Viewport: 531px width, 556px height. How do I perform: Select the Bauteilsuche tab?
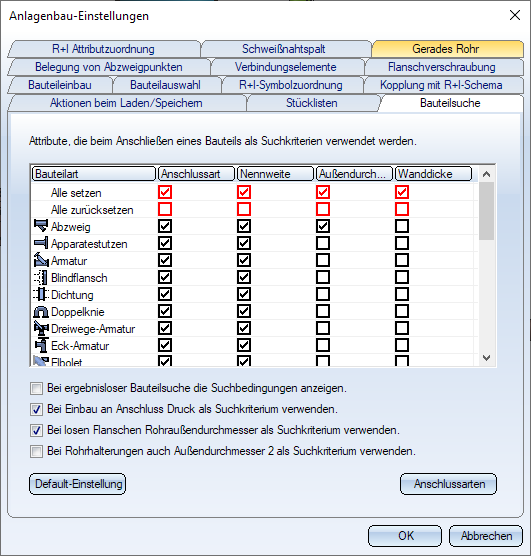[x=450, y=103]
